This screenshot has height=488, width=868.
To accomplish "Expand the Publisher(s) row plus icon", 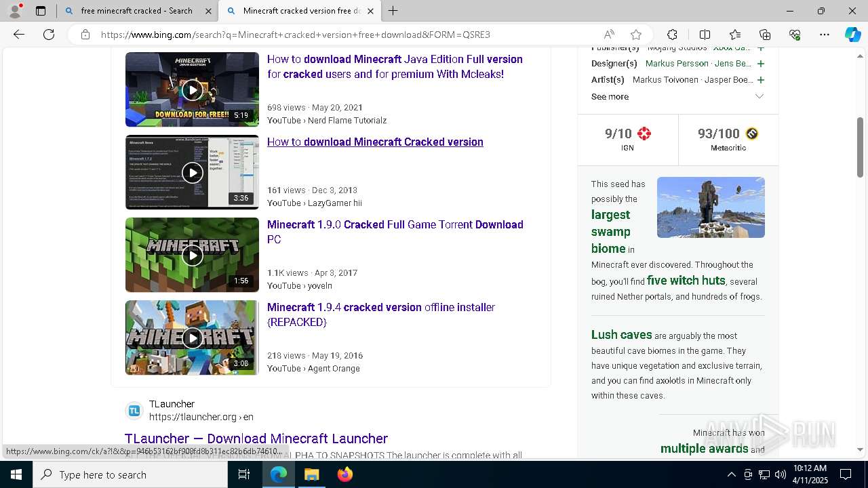I will coord(761,48).
